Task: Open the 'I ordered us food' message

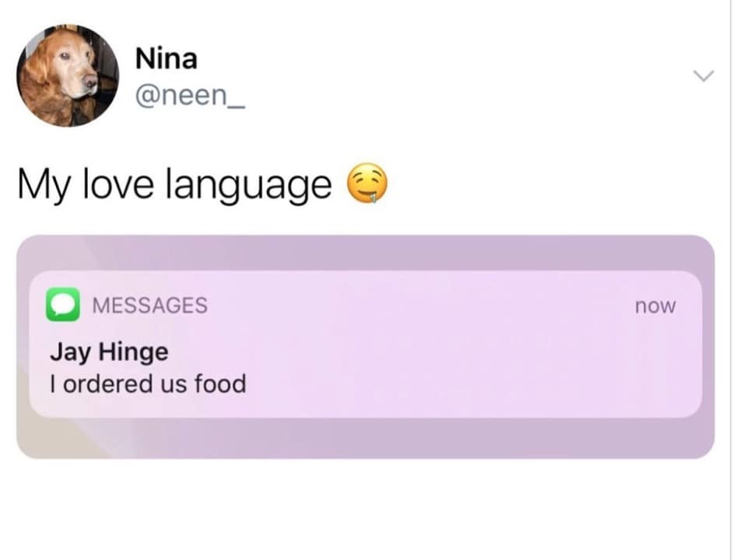Action: pyautogui.click(x=148, y=383)
